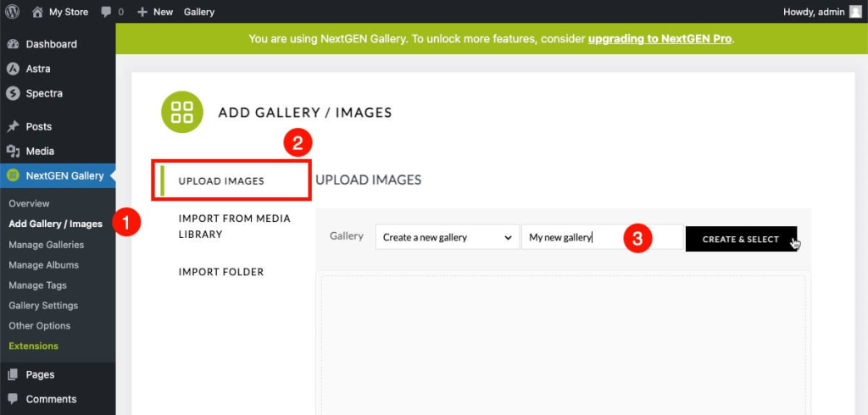Click the Pages icon in sidebar
The image size is (868, 415).
coord(13,374)
